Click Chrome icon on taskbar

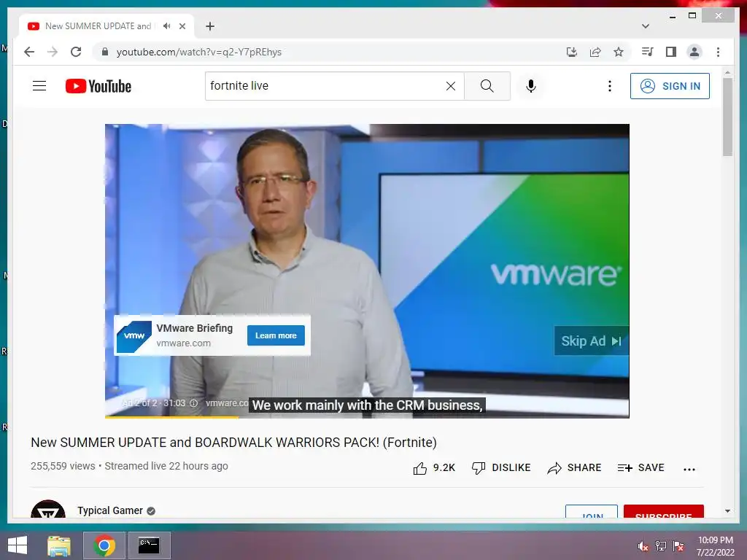click(104, 545)
